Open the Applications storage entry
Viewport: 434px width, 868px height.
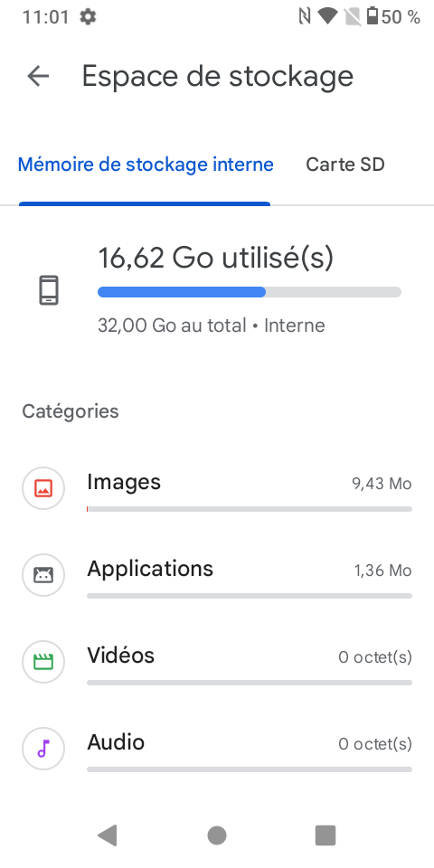click(x=217, y=575)
